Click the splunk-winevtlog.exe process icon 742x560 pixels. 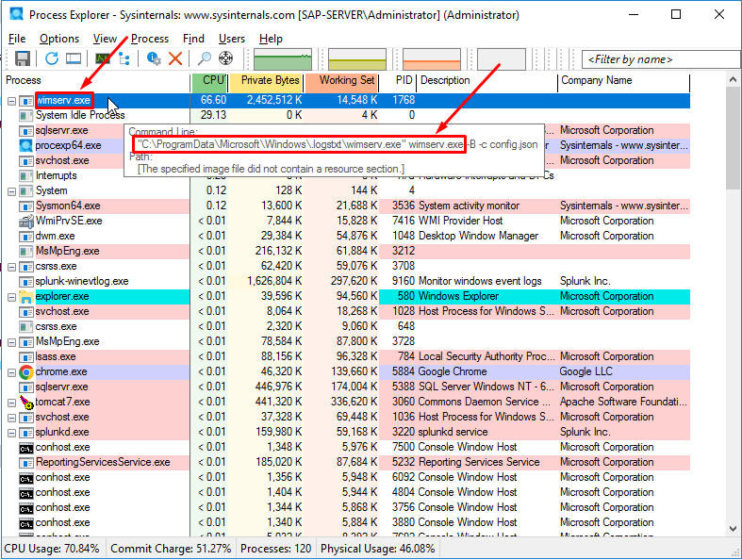tap(26, 282)
